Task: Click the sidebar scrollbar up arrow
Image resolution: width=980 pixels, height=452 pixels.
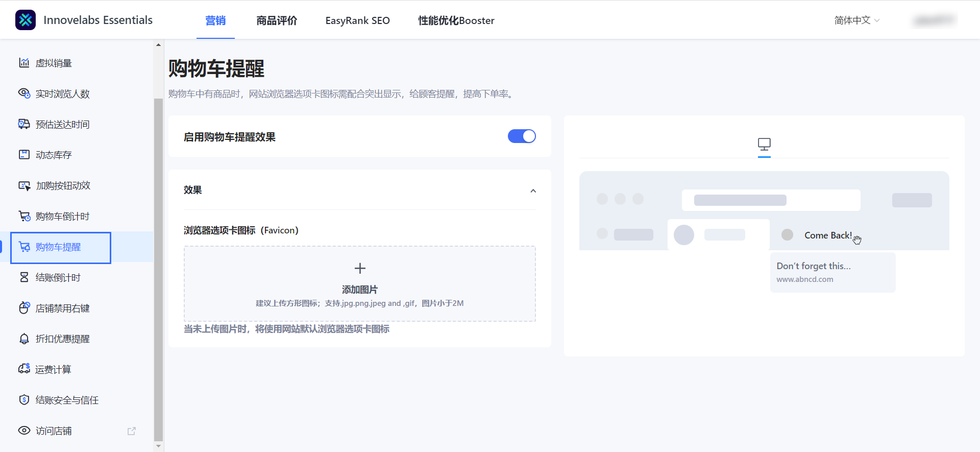Action: click(x=158, y=45)
